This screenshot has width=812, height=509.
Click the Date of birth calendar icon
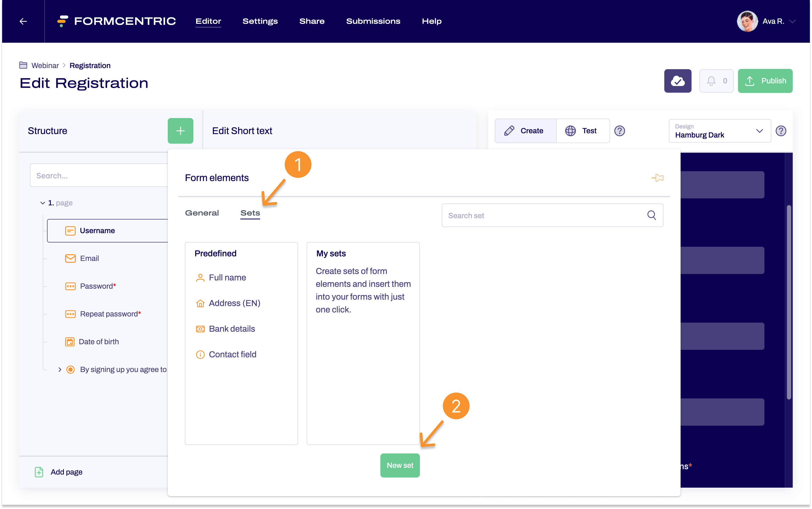[x=70, y=342]
